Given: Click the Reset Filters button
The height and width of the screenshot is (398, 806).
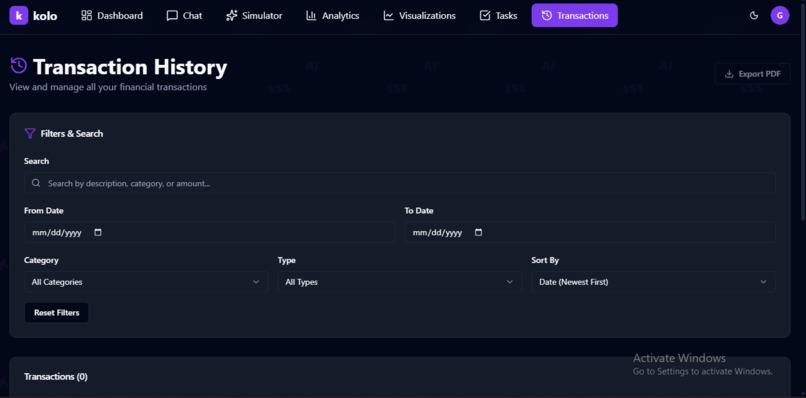Looking at the screenshot, I should [x=57, y=313].
